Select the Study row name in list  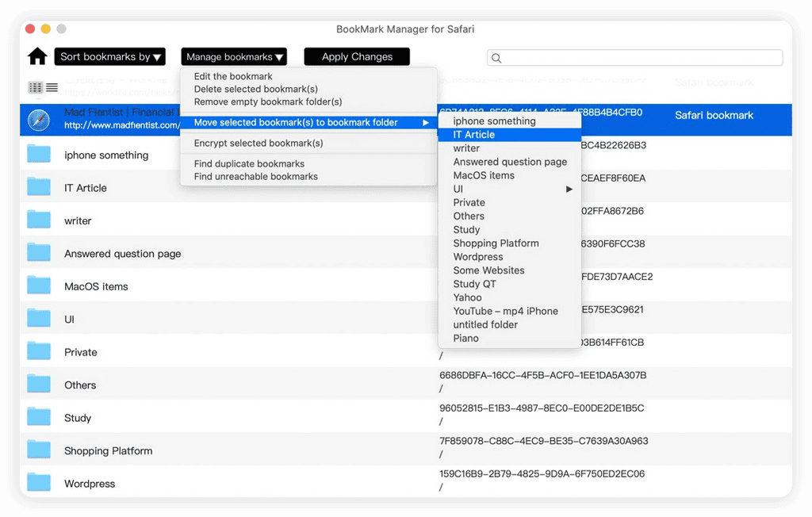coord(78,418)
